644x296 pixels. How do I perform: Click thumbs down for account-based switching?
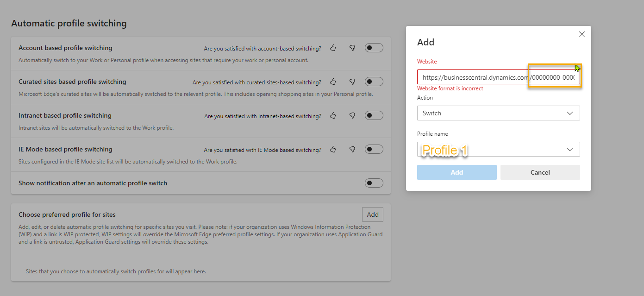352,47
